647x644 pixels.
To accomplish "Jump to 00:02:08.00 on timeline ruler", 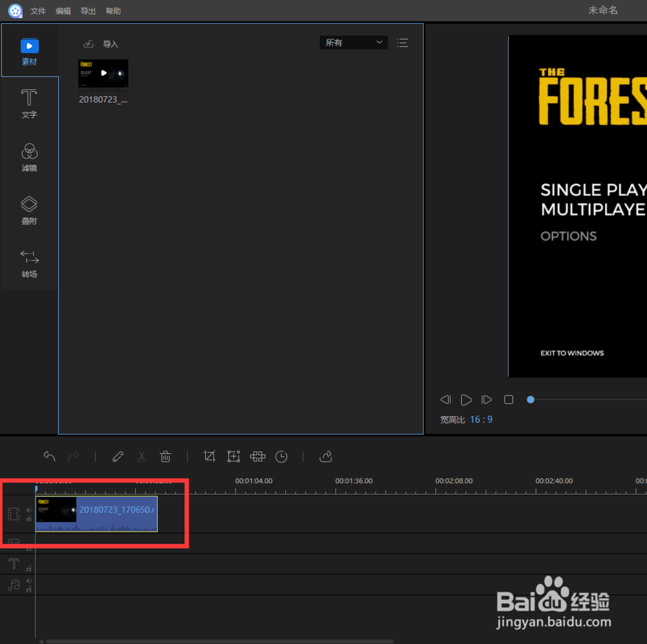I will pyautogui.click(x=454, y=480).
